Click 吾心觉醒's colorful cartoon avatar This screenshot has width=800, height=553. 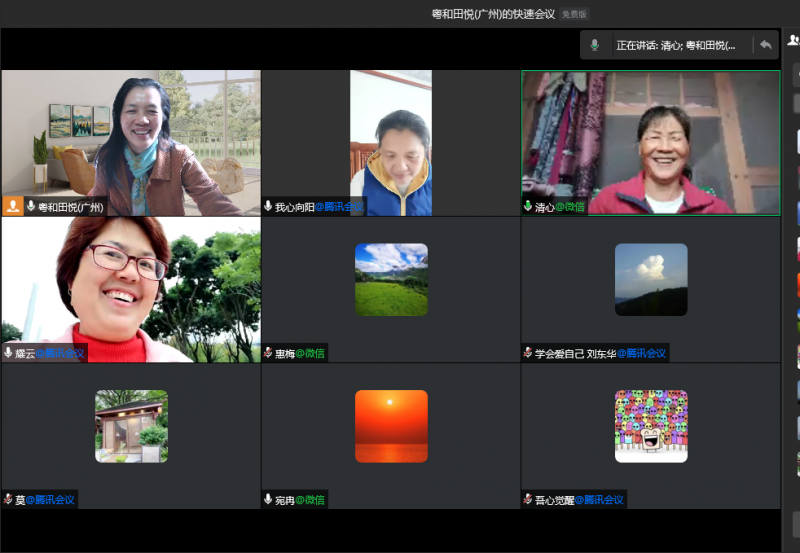click(x=651, y=426)
